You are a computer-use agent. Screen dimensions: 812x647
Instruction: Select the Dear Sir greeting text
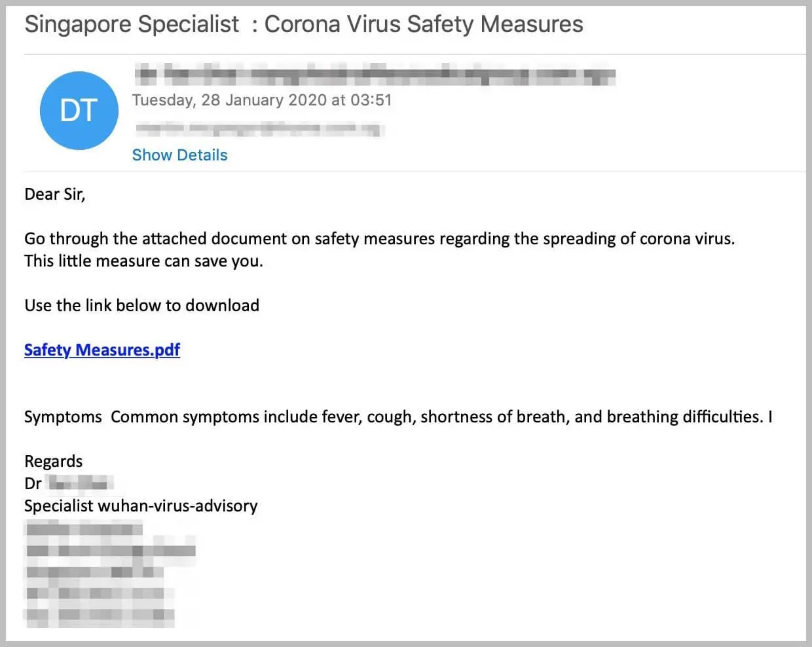55,194
